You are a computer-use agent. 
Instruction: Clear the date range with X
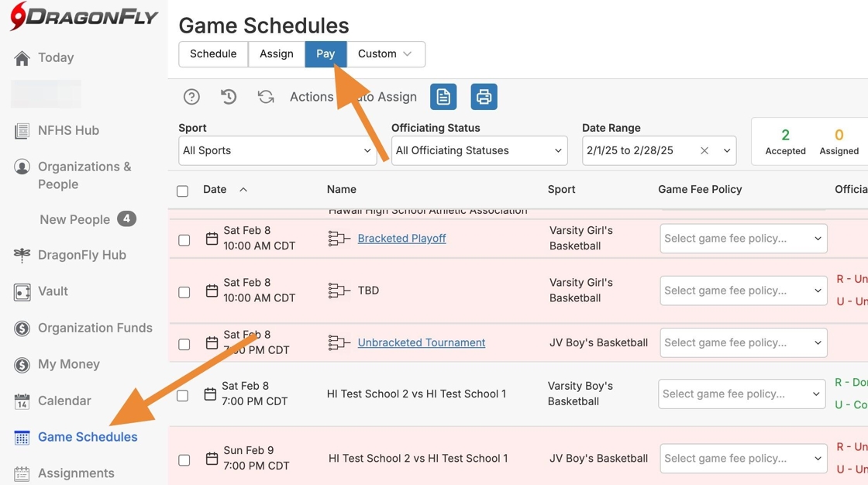click(x=704, y=151)
